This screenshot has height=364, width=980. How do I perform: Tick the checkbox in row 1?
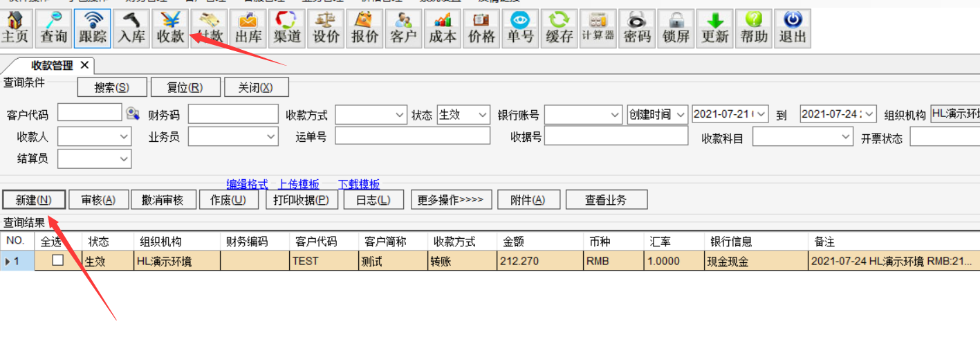(58, 261)
